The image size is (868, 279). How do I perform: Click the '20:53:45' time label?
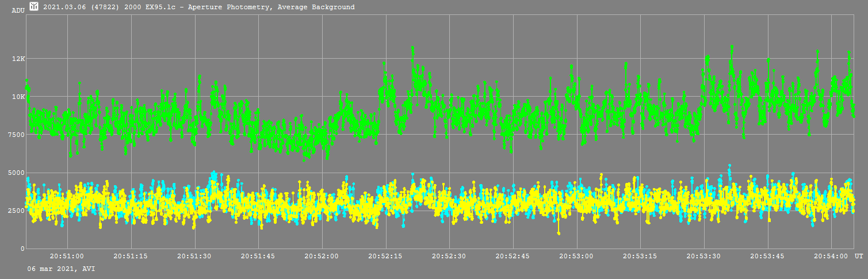tap(767, 257)
